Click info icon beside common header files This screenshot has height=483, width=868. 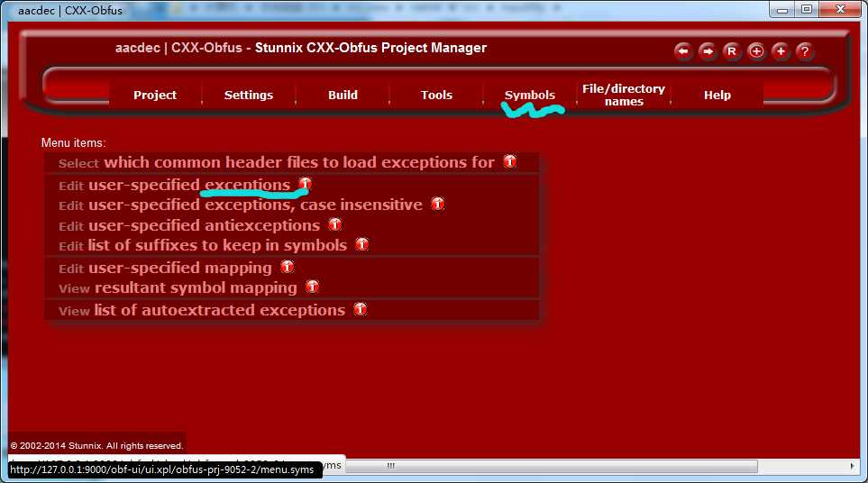click(x=510, y=161)
